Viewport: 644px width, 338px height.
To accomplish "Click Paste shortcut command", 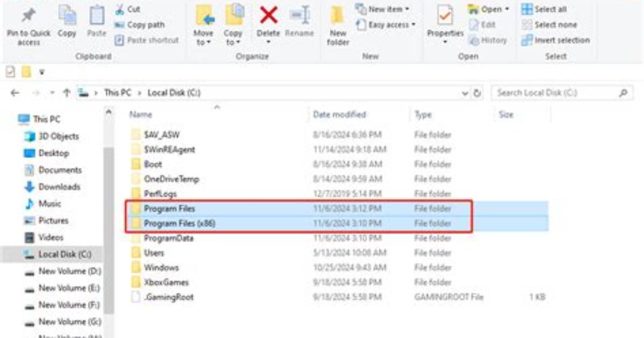I will point(146,40).
